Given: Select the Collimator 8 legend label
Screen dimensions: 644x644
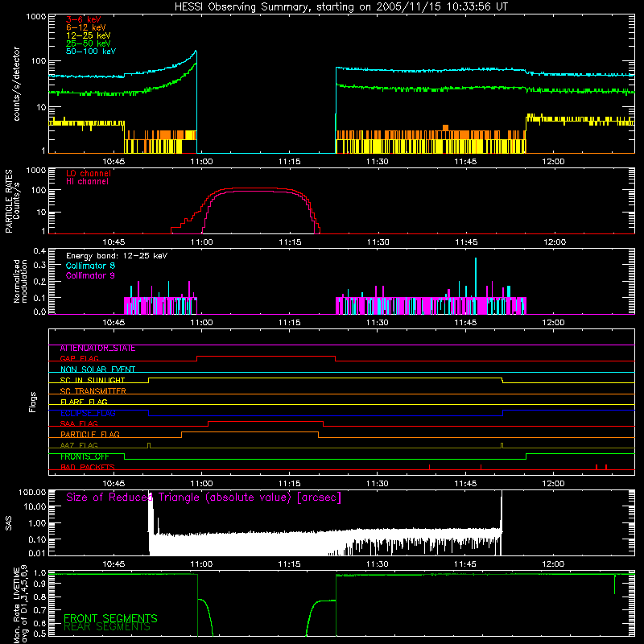Looking at the screenshot, I should [x=90, y=266].
